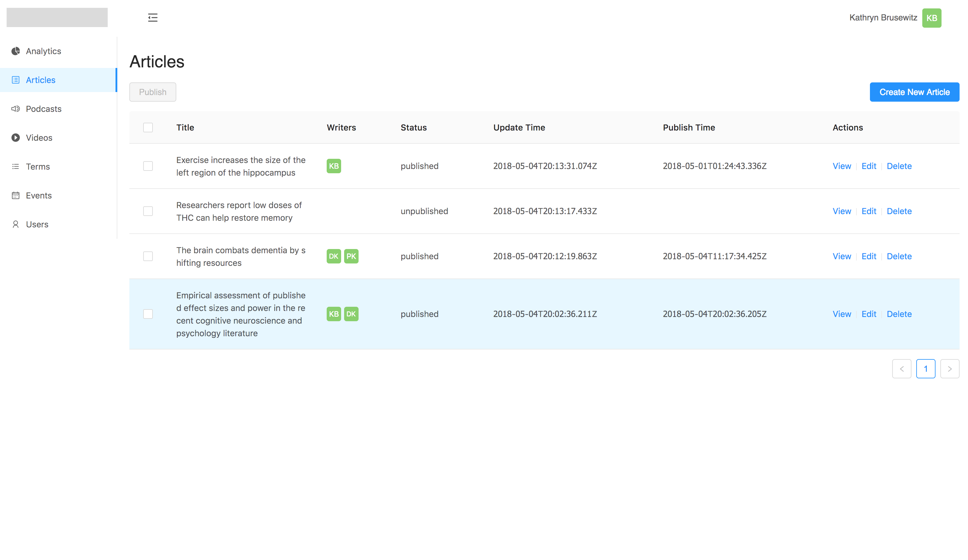Open the Articles menu item in sidebar
The width and height of the screenshot is (968, 560).
[x=41, y=80]
